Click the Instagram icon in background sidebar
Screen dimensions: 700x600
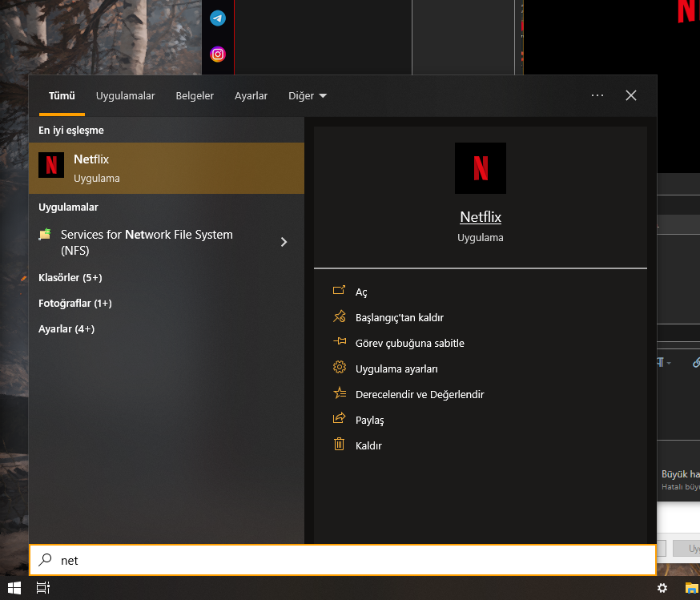pos(218,54)
